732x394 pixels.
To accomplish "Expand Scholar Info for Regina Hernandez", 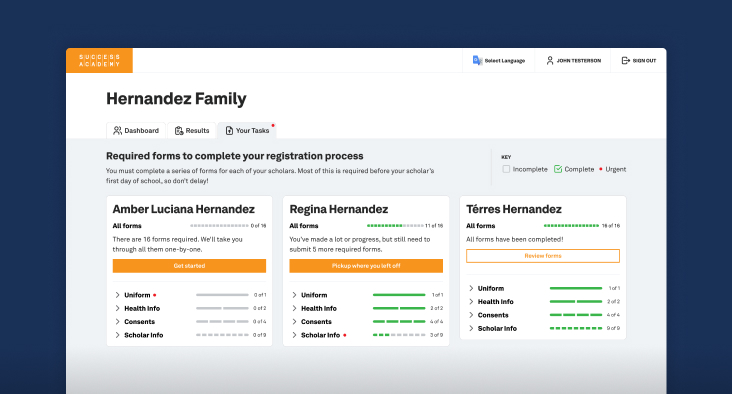I will point(295,335).
